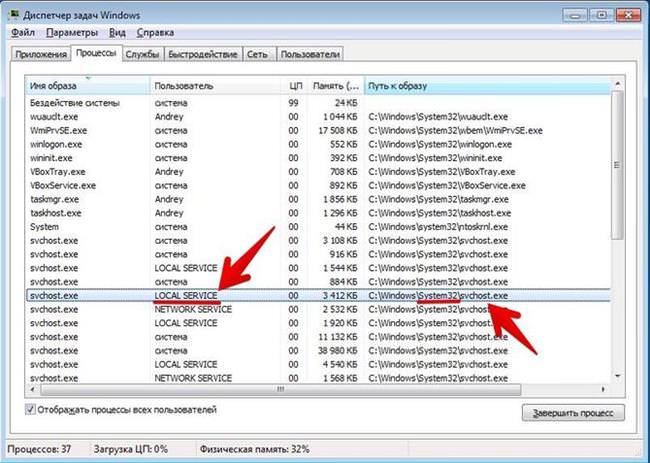The width and height of the screenshot is (650, 463).
Task: Select svchost.exe using 1 920 КБ
Action: click(x=318, y=323)
